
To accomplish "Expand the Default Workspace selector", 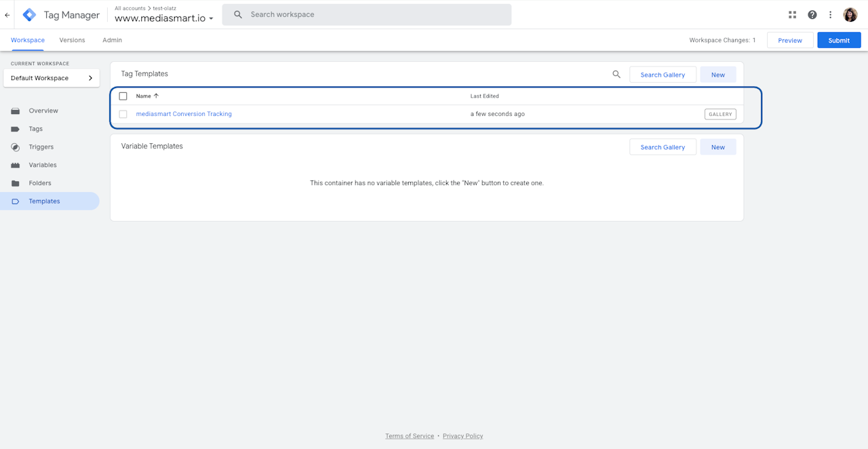I will tap(52, 78).
